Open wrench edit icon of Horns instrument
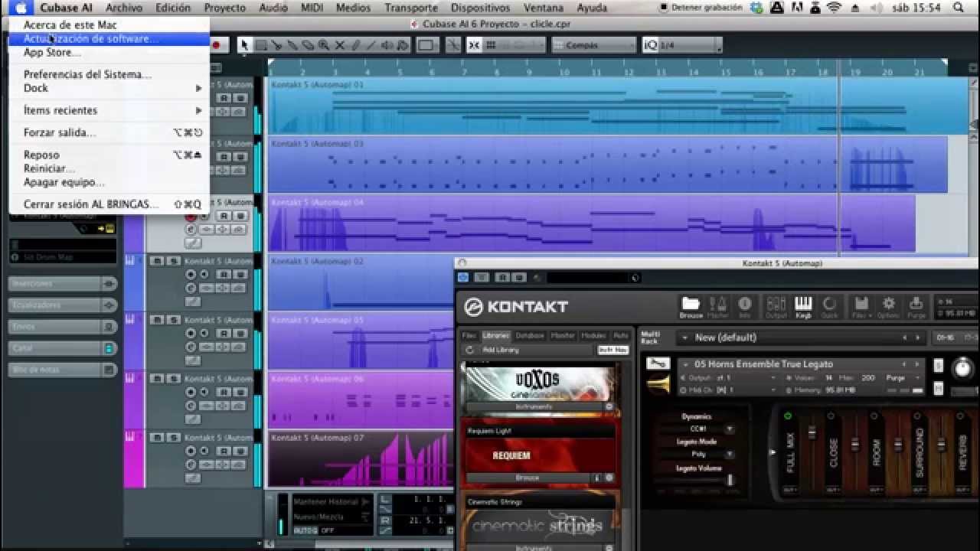 658,364
